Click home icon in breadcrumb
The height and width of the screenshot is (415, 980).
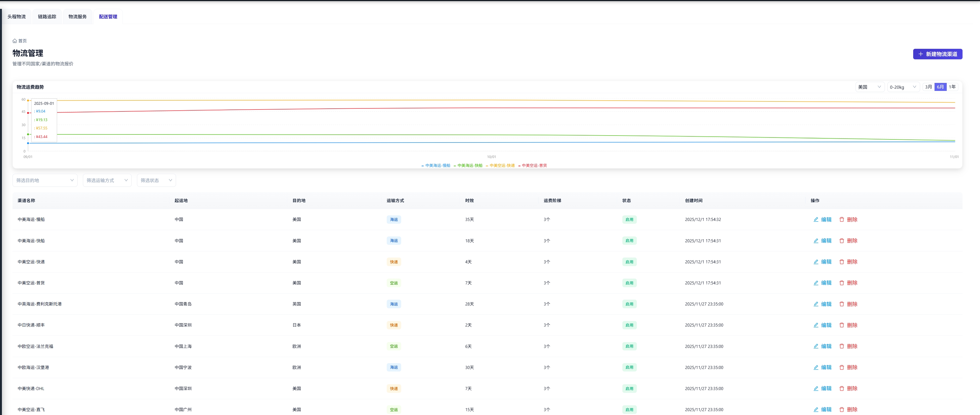pos(14,41)
